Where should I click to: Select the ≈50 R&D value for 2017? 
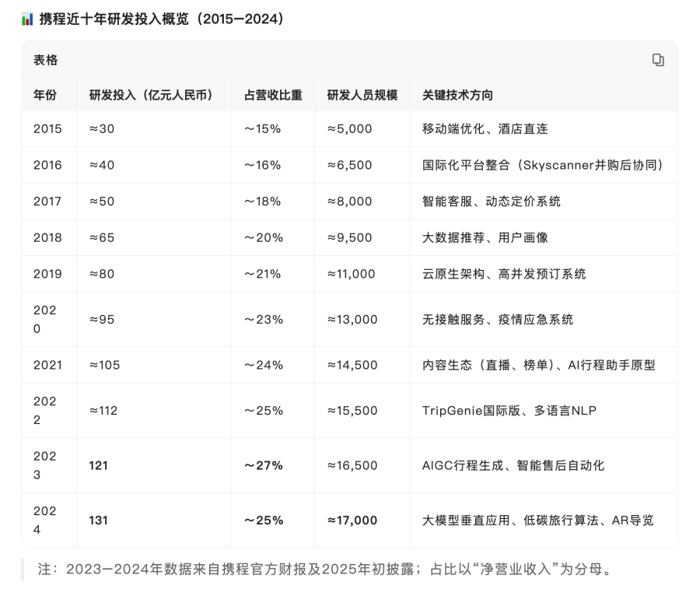[x=102, y=202]
